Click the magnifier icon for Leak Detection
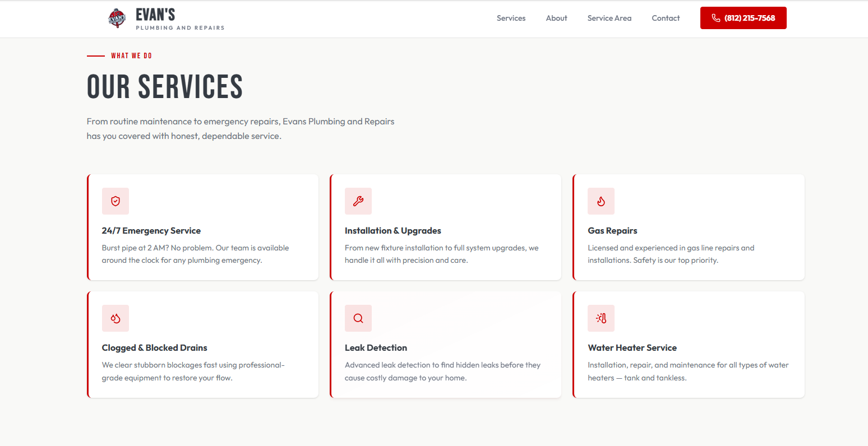The image size is (868, 446). point(358,318)
